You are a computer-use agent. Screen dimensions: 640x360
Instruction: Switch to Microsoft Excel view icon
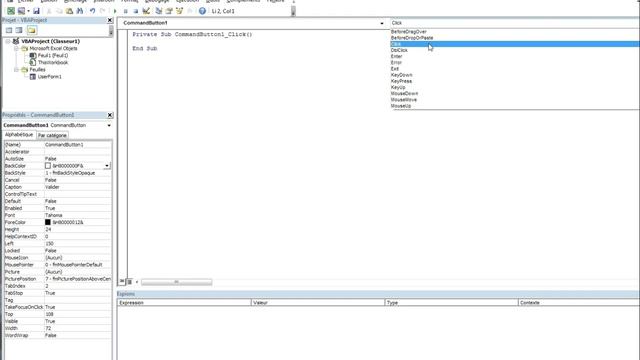(x=11, y=11)
